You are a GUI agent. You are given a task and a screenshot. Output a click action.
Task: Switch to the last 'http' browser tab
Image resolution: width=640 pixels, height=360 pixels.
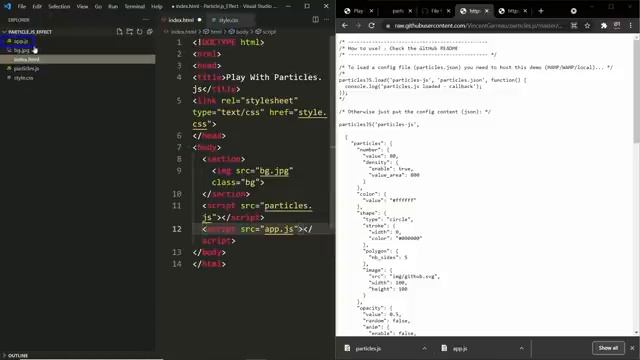tap(513, 11)
